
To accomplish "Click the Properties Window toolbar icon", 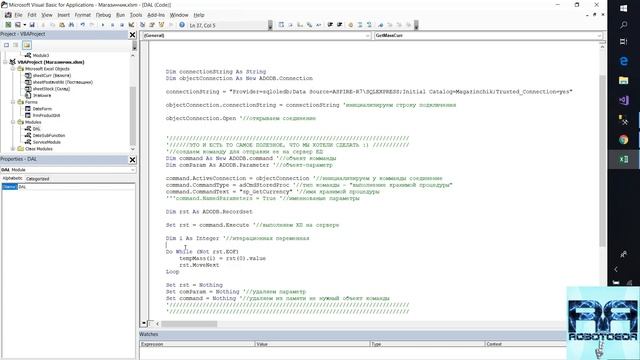I will click(152, 25).
